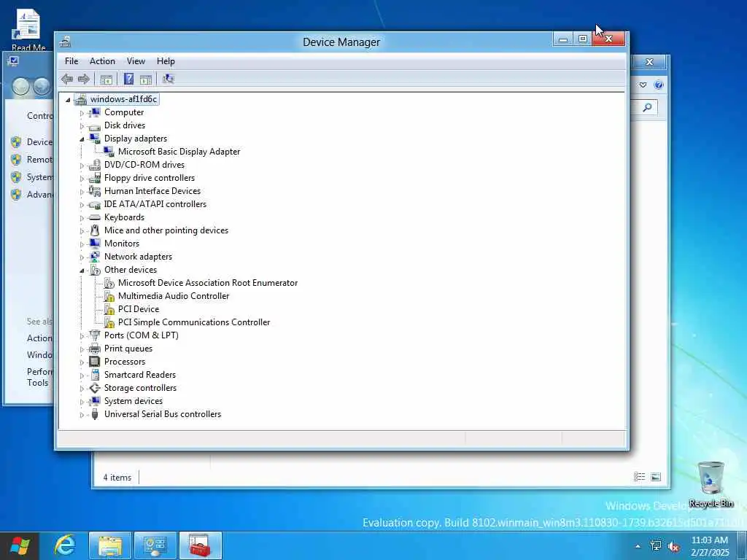Select the Microsoft Basic Display Adapter icon
747x560 pixels.
pyautogui.click(x=109, y=152)
